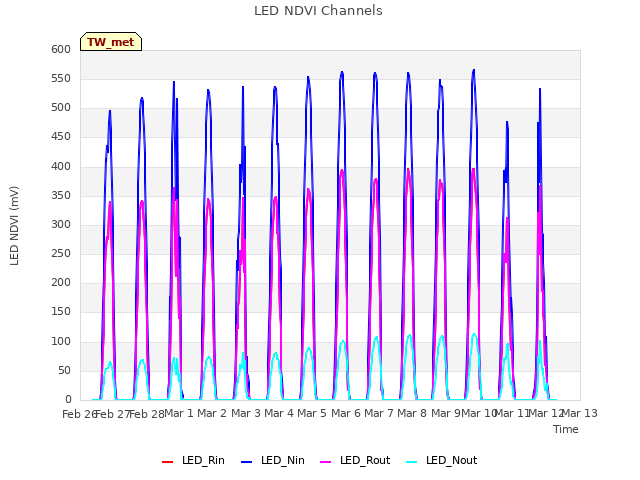
Task: Click the Mar 4 date tick label
Action: point(279,413)
